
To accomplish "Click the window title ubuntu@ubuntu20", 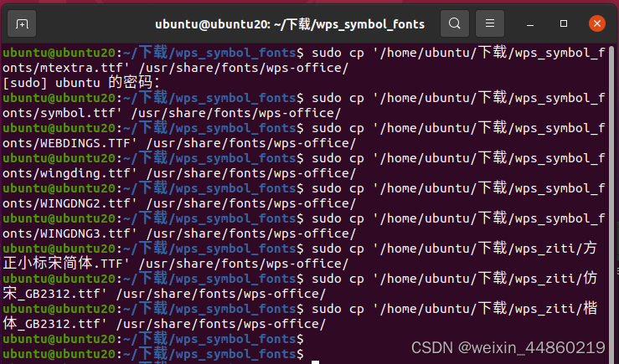I will [290, 24].
